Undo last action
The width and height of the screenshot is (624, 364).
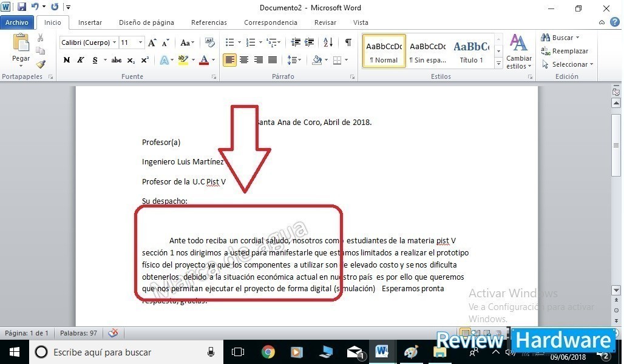pyautogui.click(x=35, y=7)
